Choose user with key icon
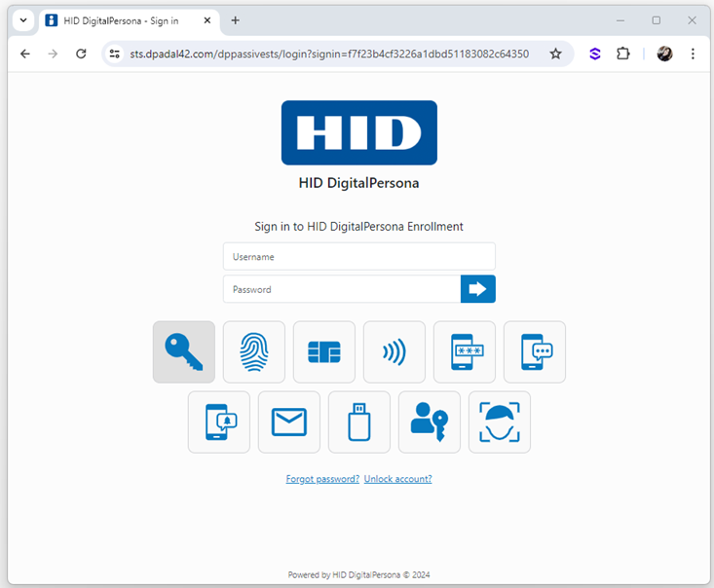This screenshot has width=714, height=588. (430, 423)
